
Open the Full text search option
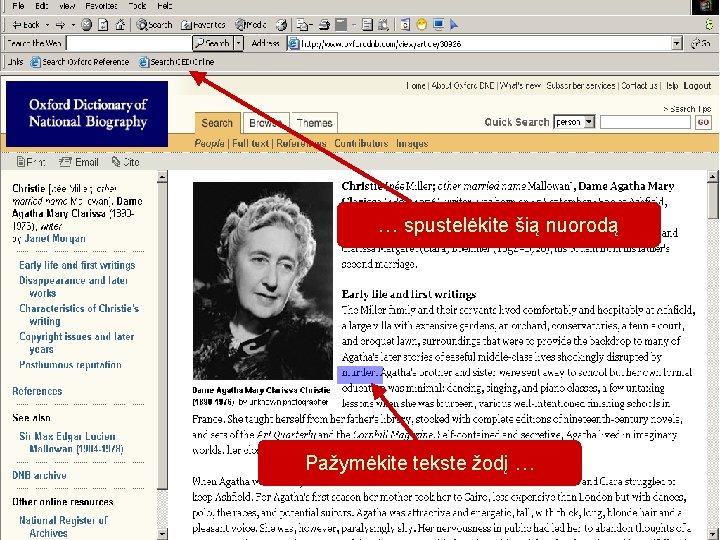pos(250,143)
